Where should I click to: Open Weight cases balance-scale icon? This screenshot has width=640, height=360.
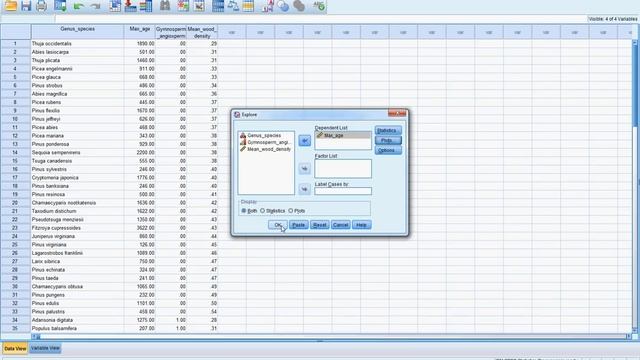click(x=233, y=6)
